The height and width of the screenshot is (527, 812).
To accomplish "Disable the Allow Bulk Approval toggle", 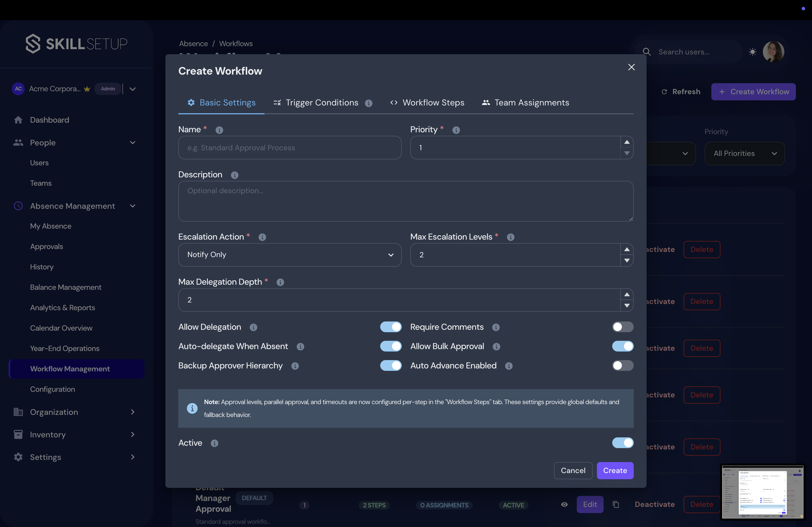I will (622, 346).
